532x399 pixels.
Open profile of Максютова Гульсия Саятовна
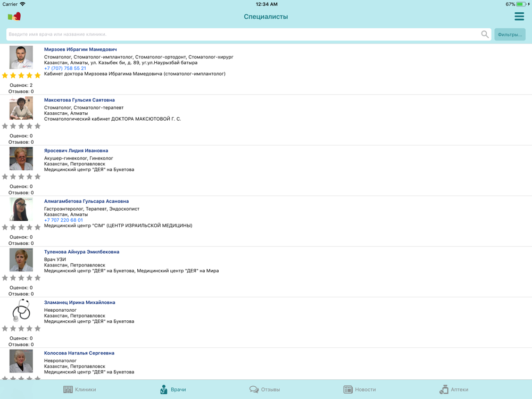(x=79, y=100)
